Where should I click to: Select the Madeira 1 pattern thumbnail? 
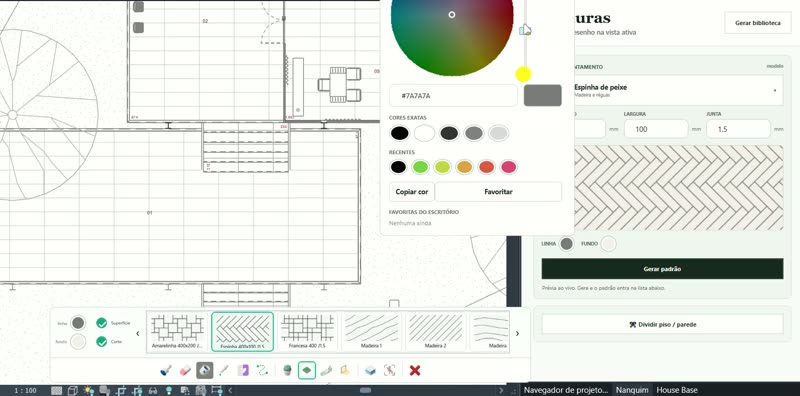tap(371, 332)
